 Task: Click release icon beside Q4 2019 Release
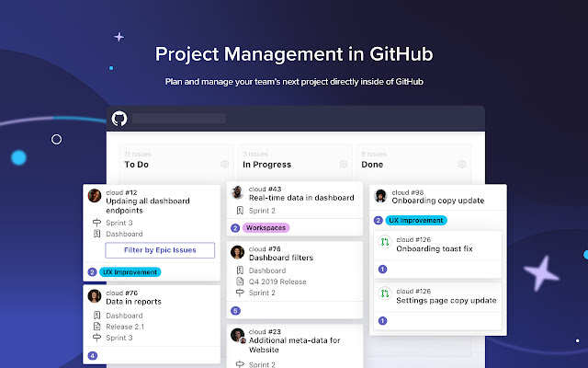point(240,282)
